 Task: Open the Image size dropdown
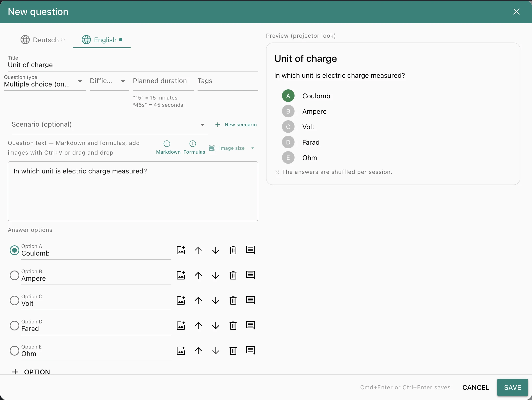tap(232, 148)
